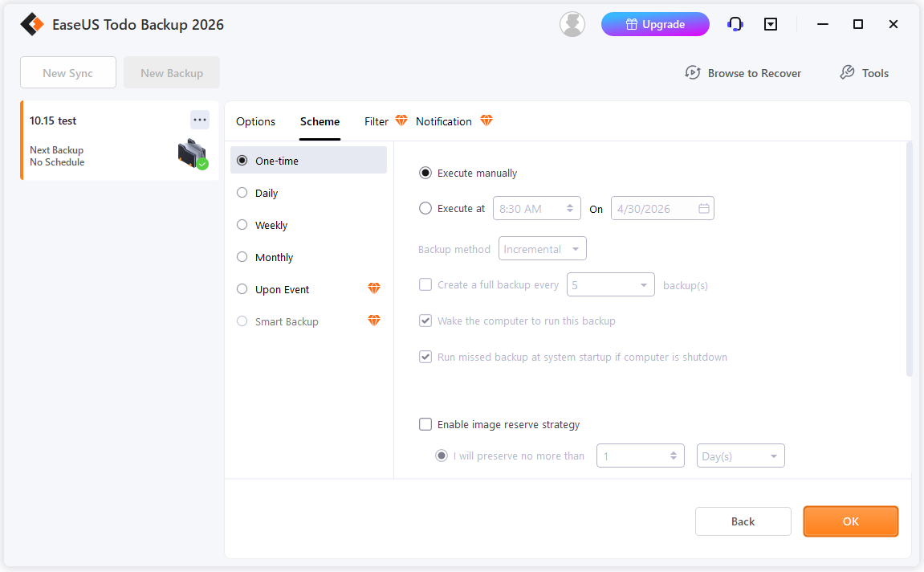924x572 pixels.
Task: Select the One-time schedule option
Action: coord(308,161)
